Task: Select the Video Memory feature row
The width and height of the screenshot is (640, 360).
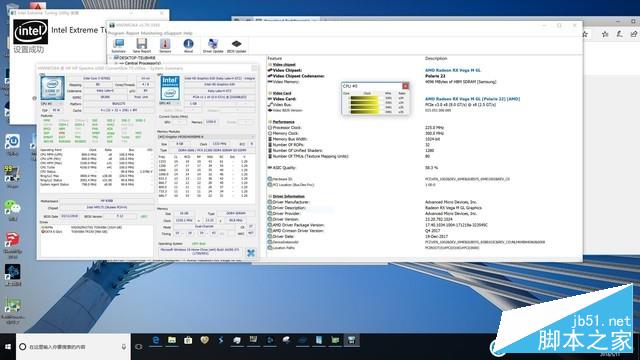Action: 424,82
